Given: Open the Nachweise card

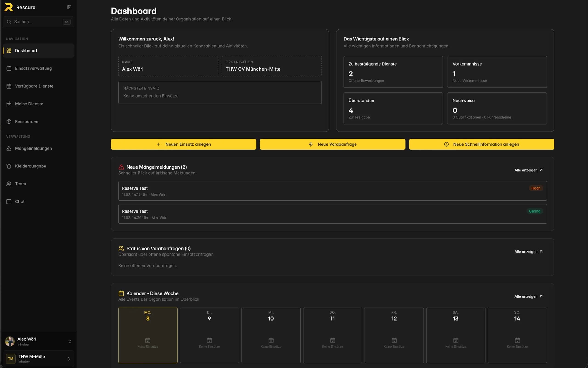Looking at the screenshot, I should click(497, 108).
